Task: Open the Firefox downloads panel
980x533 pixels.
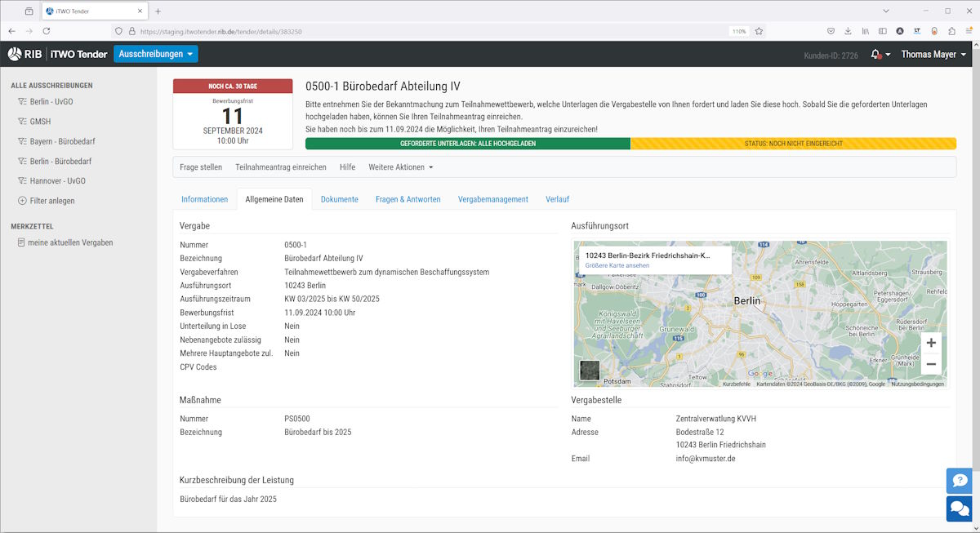Action: (x=849, y=31)
